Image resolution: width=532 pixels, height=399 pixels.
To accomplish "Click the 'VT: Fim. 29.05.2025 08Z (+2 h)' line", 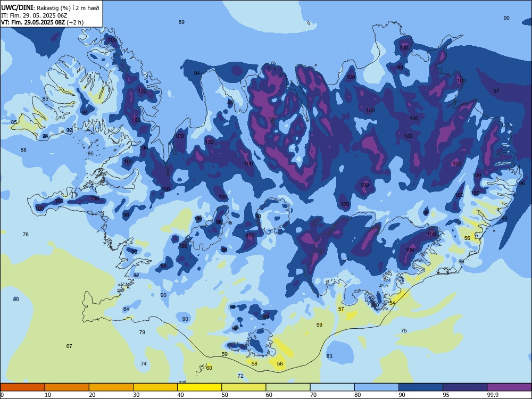I will point(43,22).
